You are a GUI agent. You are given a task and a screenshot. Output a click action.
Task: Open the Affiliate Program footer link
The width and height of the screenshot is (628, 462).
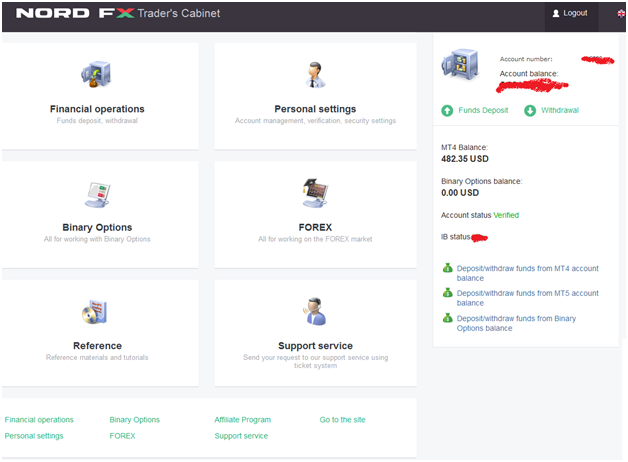242,420
